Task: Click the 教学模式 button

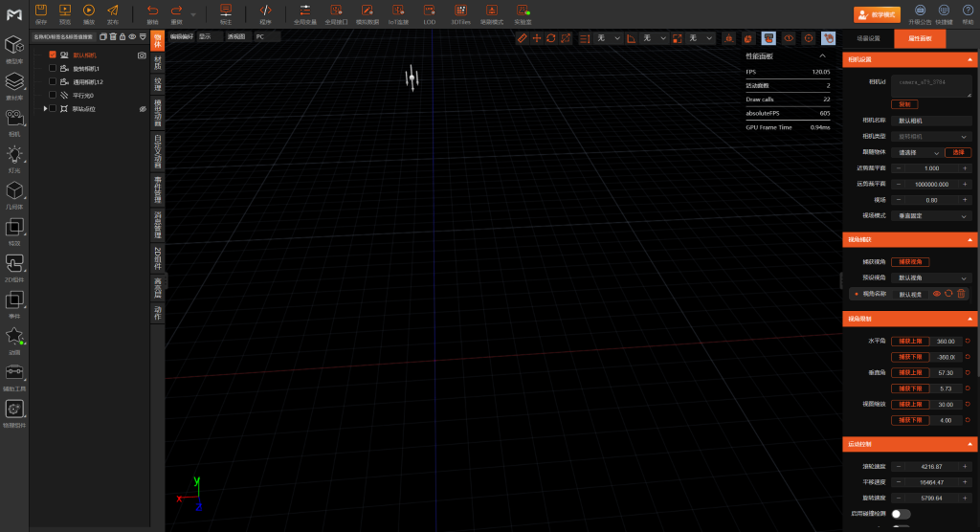Action: (x=877, y=14)
